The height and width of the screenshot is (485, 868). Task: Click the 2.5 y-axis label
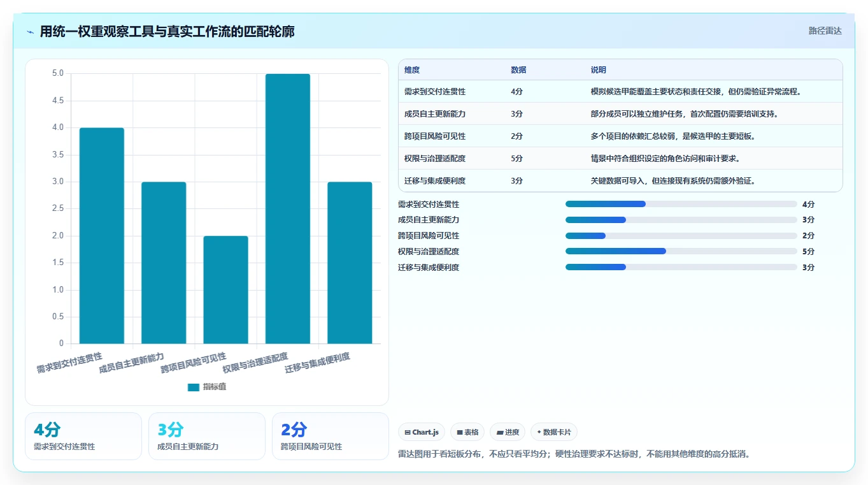click(58, 208)
